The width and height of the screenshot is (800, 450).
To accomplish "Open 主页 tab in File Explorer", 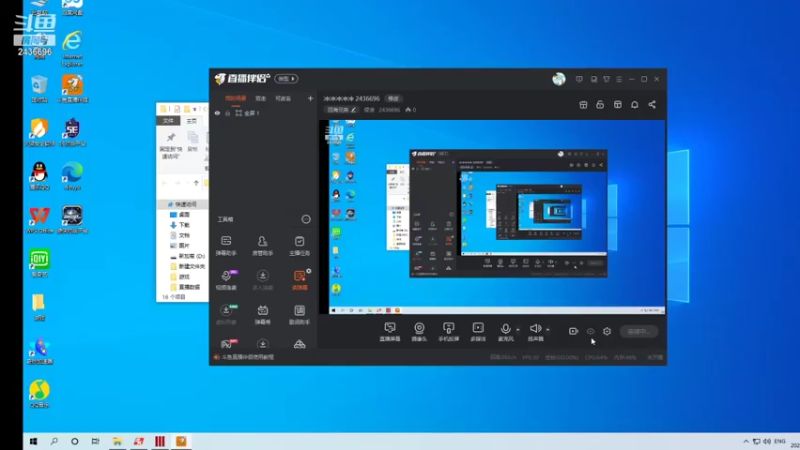I will [x=191, y=121].
